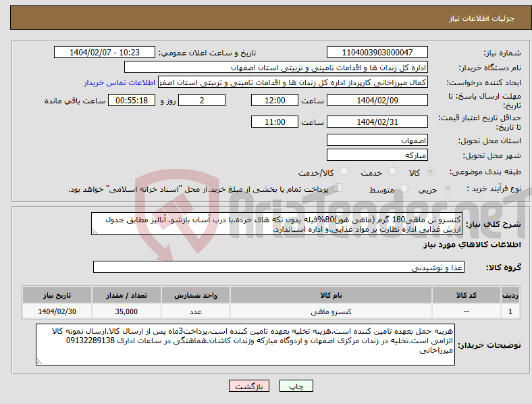Select the جزیی purchase type radio
This screenshot has width=532, height=404.
tap(448, 188)
